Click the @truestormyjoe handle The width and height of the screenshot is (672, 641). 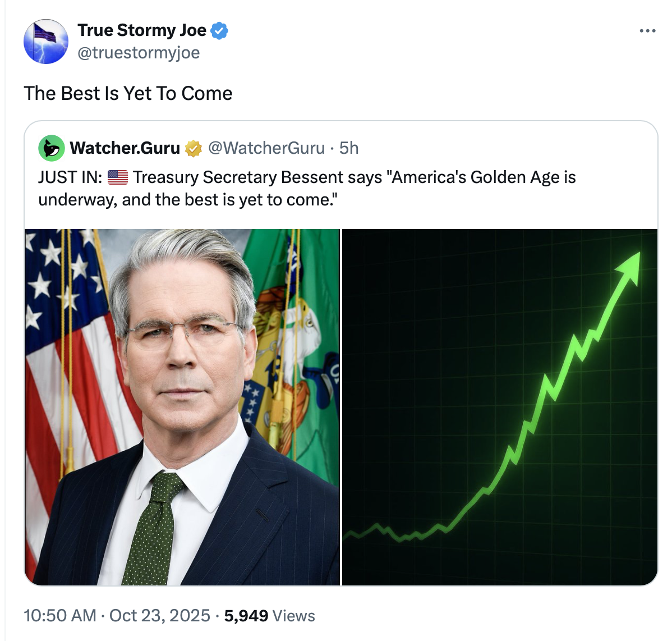click(138, 53)
